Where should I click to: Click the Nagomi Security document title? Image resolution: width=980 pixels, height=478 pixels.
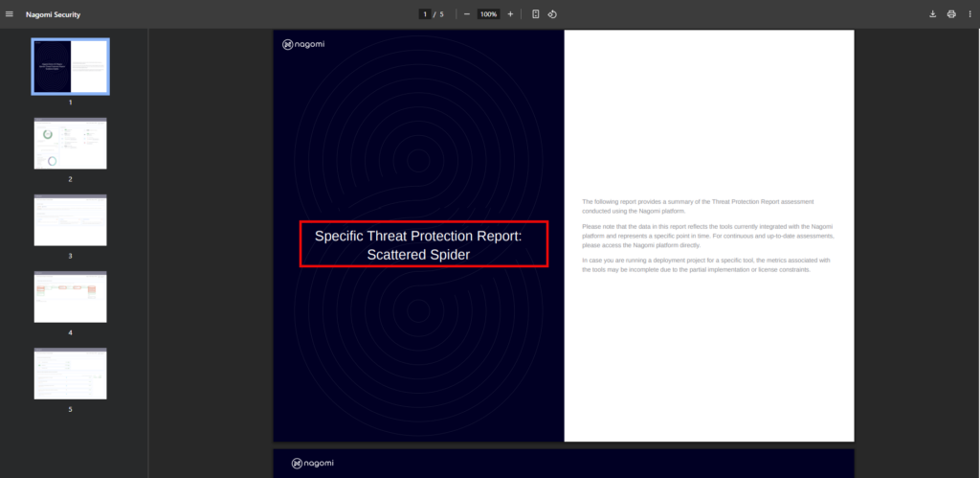(54, 14)
